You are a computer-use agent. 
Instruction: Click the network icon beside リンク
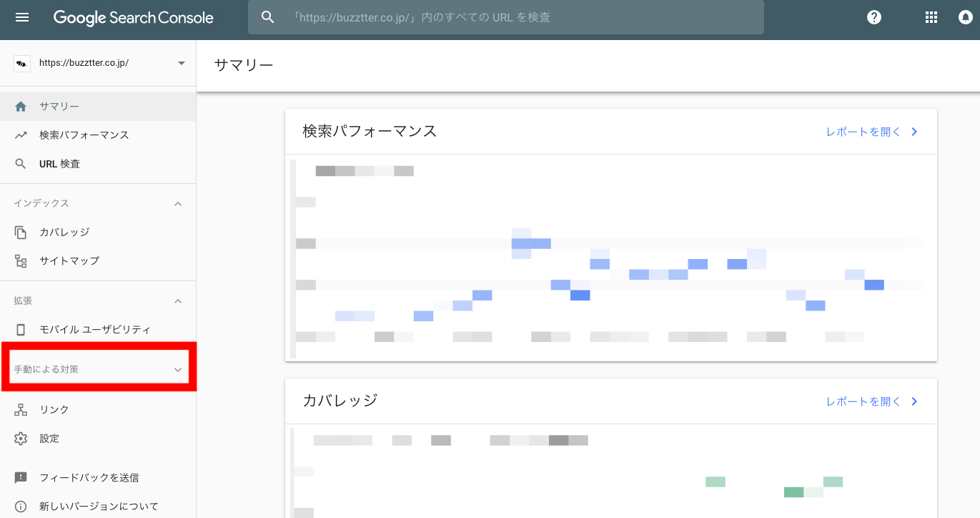click(21, 410)
